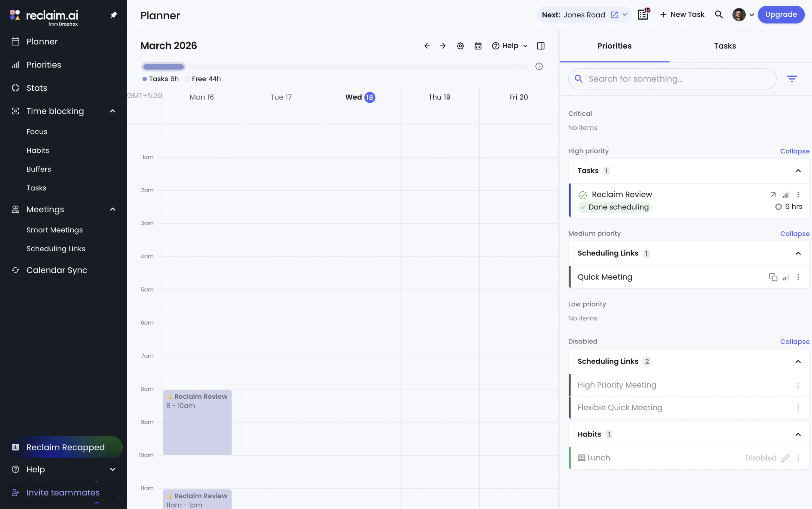
Task: Click the reclaim.ai logo
Action: [x=44, y=17]
